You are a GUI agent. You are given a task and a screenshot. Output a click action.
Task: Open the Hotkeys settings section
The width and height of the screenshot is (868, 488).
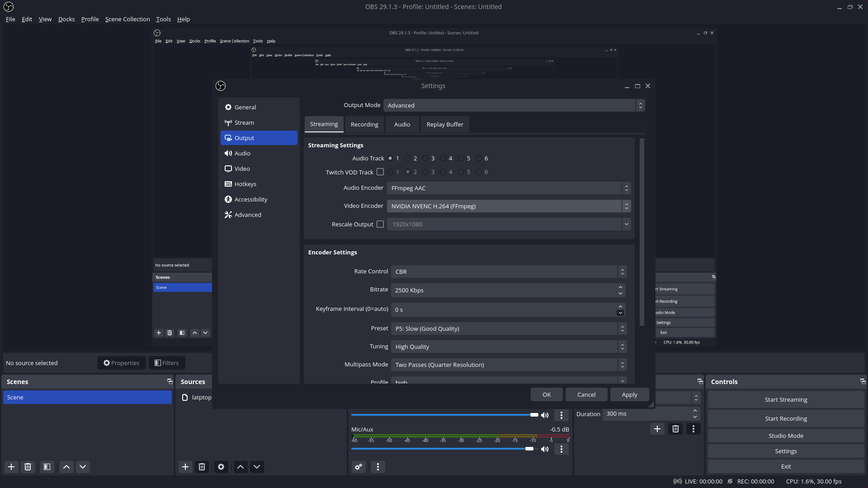click(246, 184)
